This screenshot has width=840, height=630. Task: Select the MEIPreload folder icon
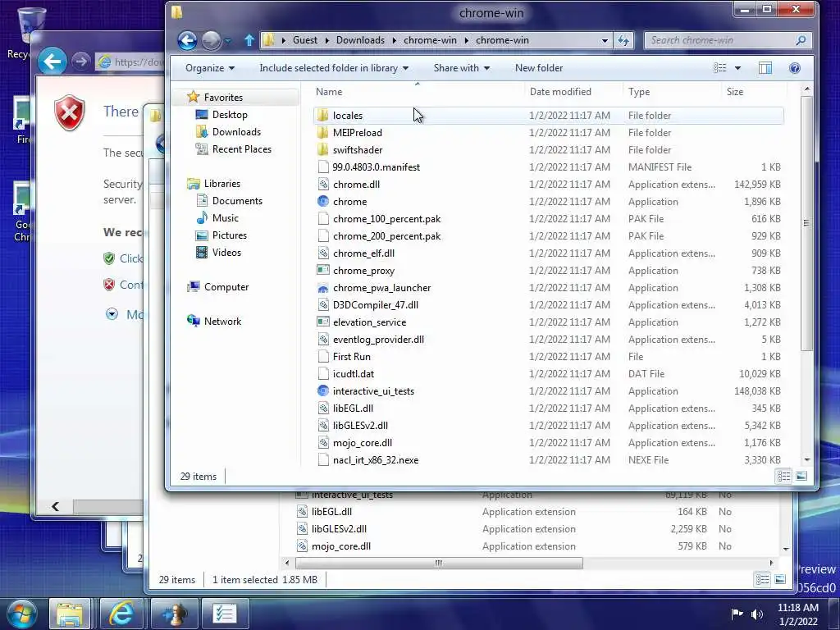[322, 132]
